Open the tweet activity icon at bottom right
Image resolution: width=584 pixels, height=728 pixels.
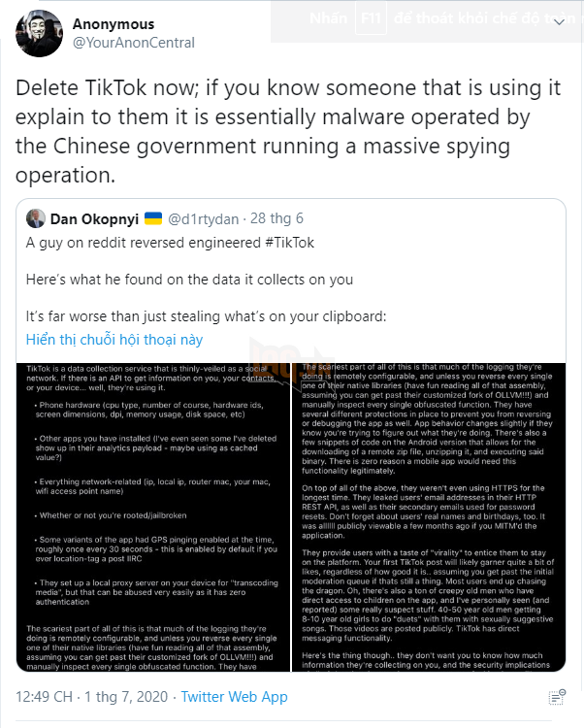(x=556, y=697)
